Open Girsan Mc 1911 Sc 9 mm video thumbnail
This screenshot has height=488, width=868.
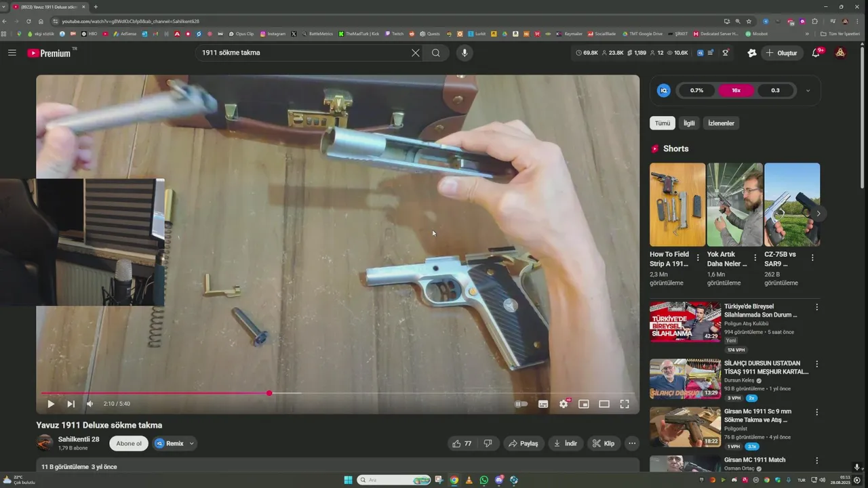pyautogui.click(x=685, y=427)
